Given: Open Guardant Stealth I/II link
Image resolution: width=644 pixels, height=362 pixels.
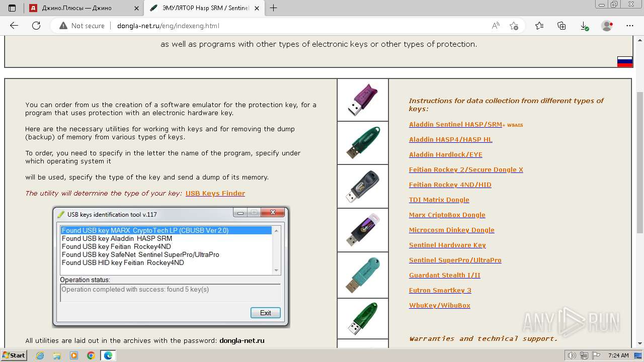Looking at the screenshot, I should pyautogui.click(x=445, y=275).
